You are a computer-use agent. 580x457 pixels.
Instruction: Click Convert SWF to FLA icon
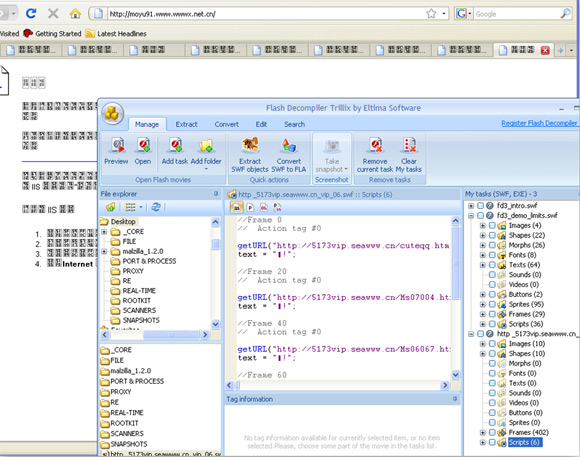coord(289,146)
